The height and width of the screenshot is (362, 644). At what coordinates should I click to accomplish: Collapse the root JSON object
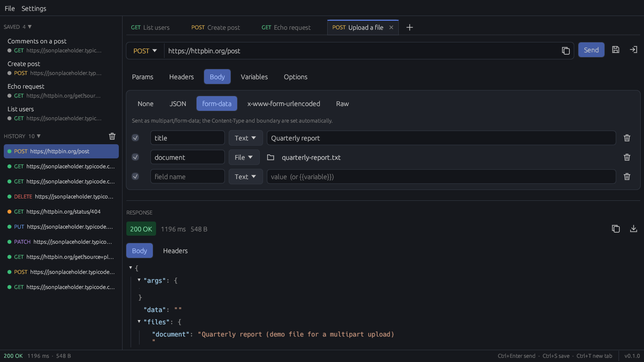coord(131,268)
